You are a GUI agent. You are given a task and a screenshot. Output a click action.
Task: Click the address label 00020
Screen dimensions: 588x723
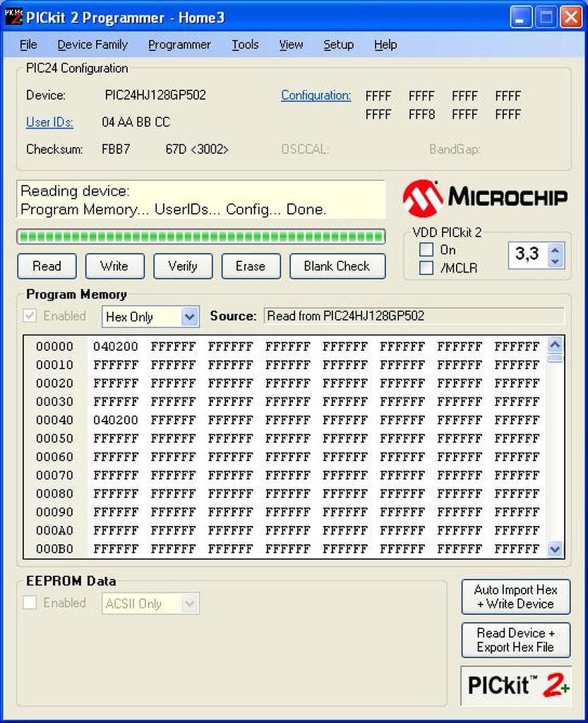coord(55,383)
